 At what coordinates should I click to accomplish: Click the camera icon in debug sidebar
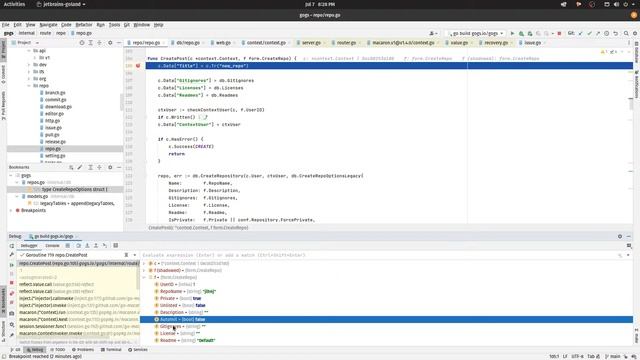11,313
